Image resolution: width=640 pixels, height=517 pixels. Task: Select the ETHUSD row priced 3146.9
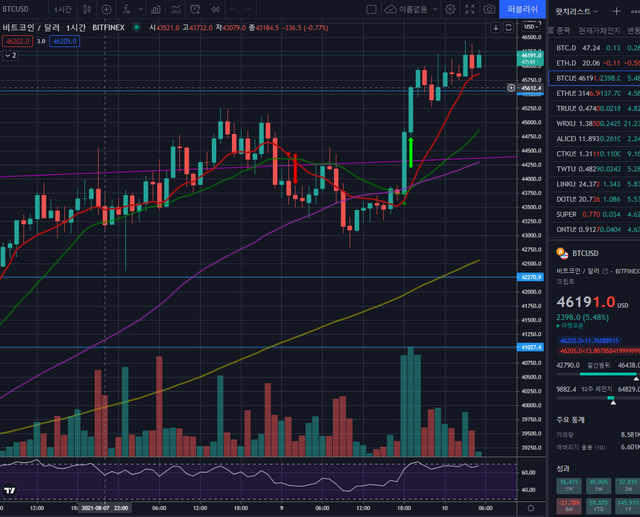point(594,93)
